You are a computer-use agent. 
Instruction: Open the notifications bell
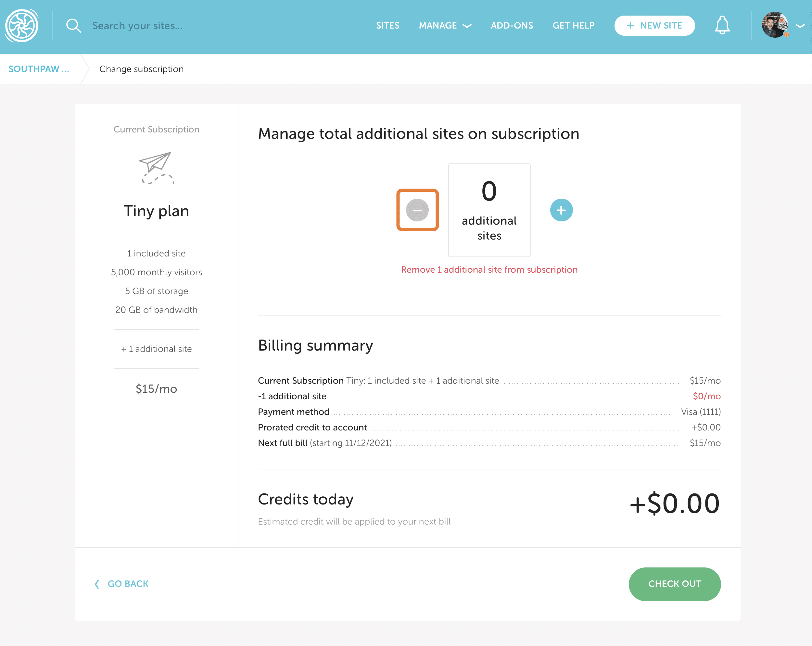point(722,25)
